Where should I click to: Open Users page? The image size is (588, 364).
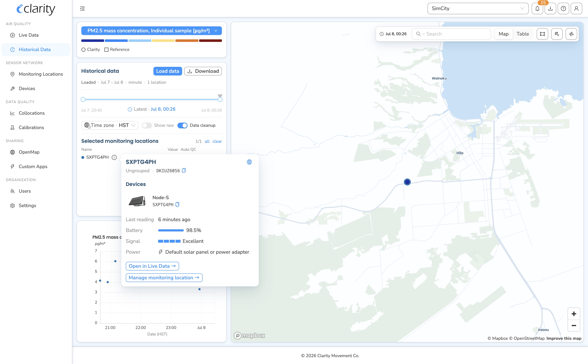(x=36, y=191)
